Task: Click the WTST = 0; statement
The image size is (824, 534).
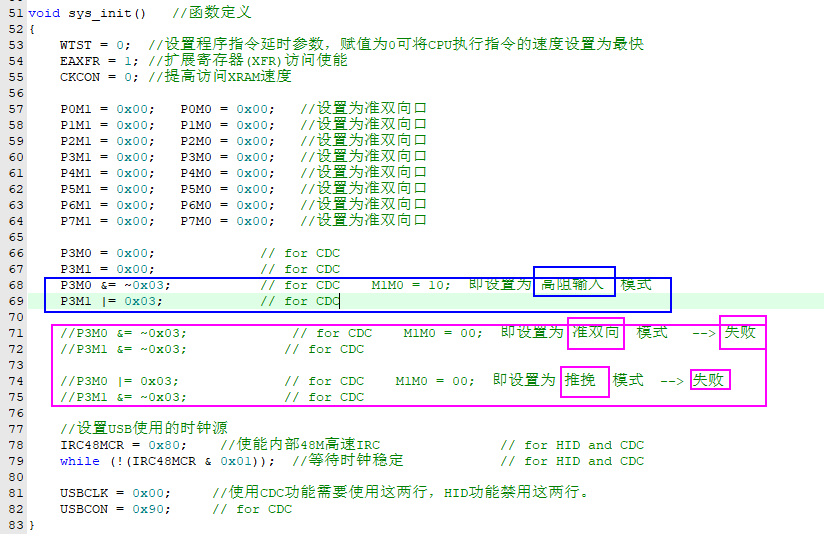Action: [x=95, y=45]
